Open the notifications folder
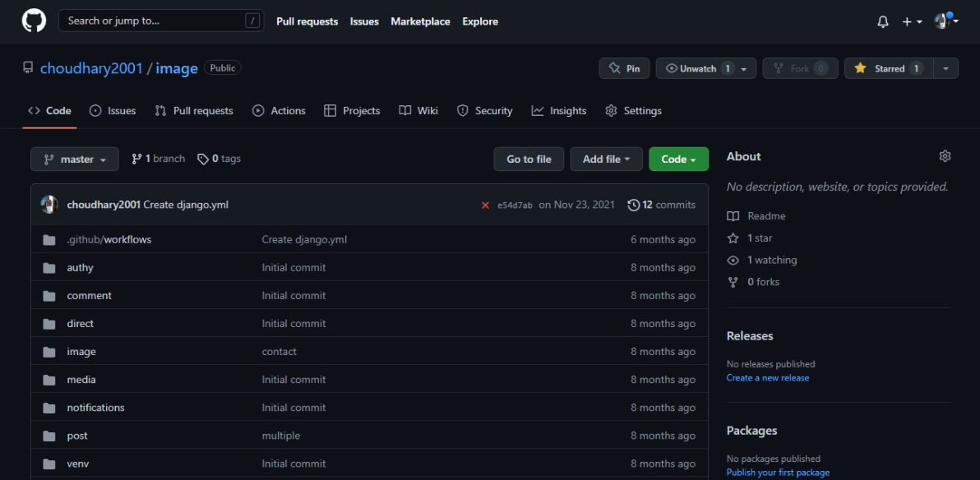The height and width of the screenshot is (480, 980). [x=95, y=408]
